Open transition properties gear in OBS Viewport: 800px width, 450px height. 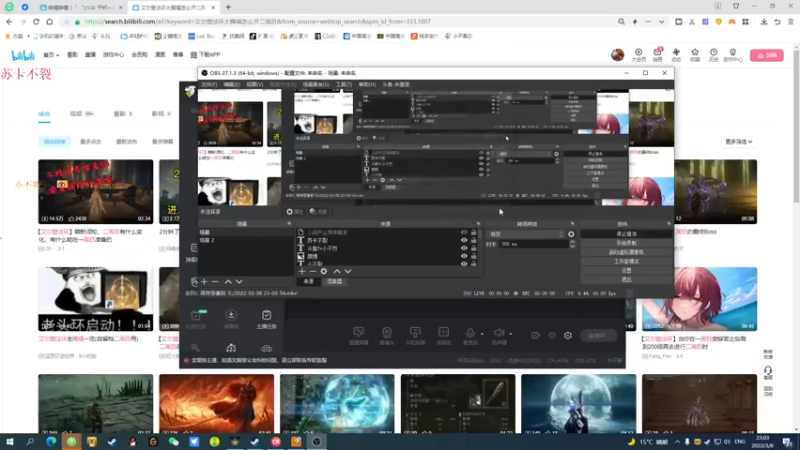click(x=571, y=234)
